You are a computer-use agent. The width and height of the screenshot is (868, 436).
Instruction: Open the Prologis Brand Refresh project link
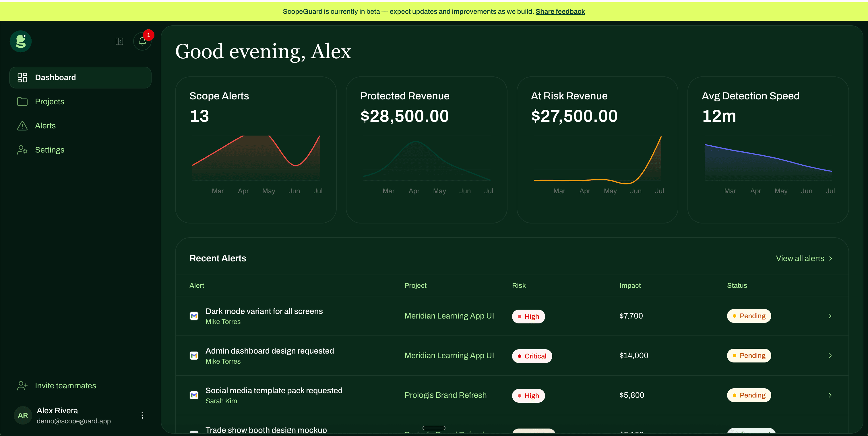click(x=445, y=395)
